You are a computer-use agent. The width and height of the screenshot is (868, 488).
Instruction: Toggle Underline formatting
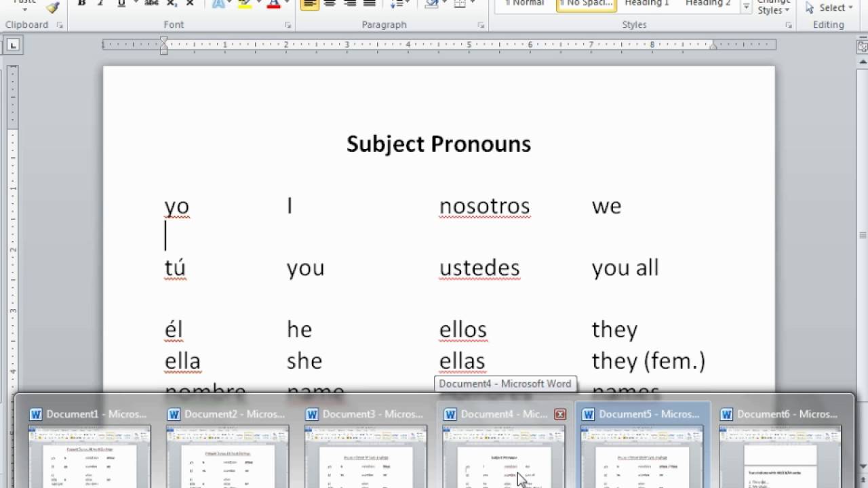coord(121,3)
